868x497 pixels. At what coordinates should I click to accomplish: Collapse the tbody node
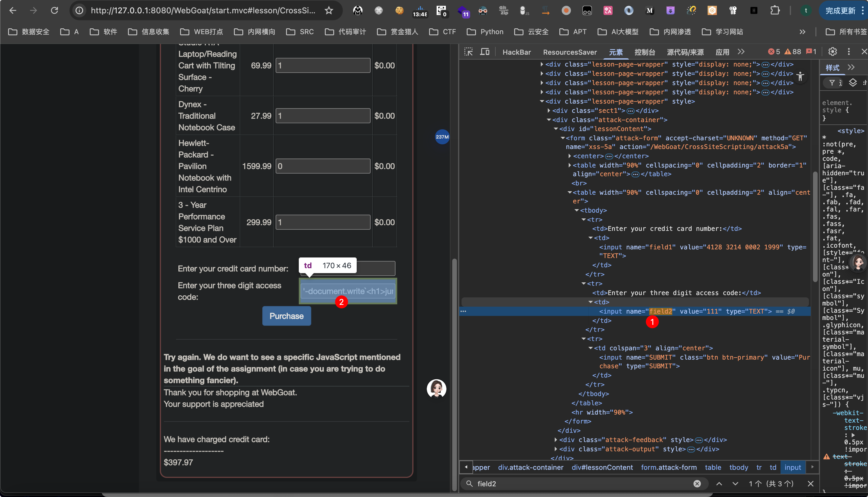(x=577, y=211)
